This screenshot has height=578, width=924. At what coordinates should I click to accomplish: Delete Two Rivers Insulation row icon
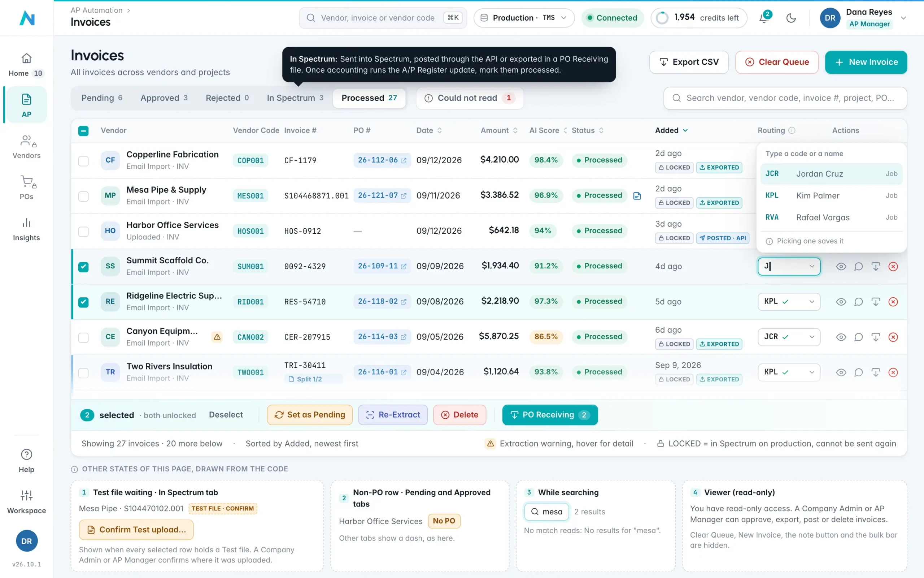point(893,372)
